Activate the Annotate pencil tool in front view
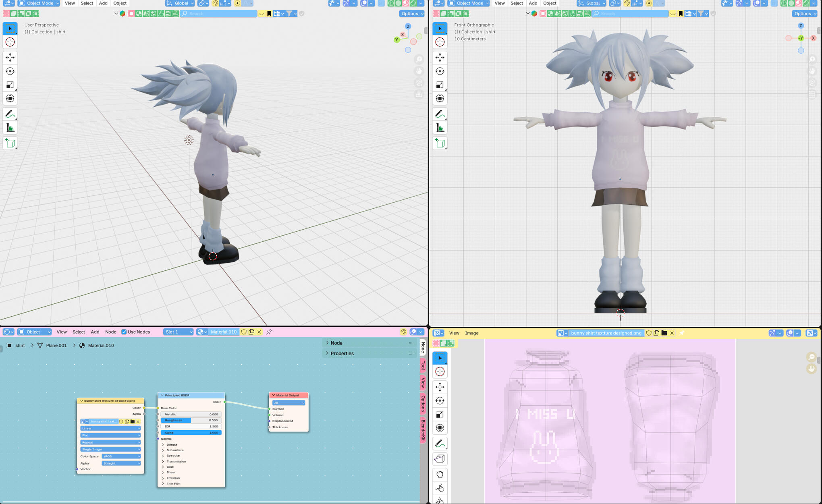 (x=440, y=114)
